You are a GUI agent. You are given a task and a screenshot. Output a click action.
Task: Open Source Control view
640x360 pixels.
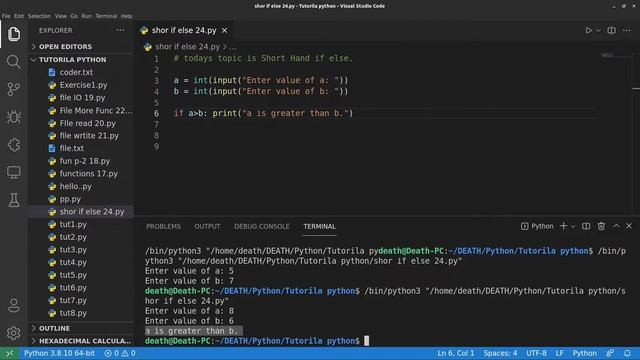click(13, 89)
